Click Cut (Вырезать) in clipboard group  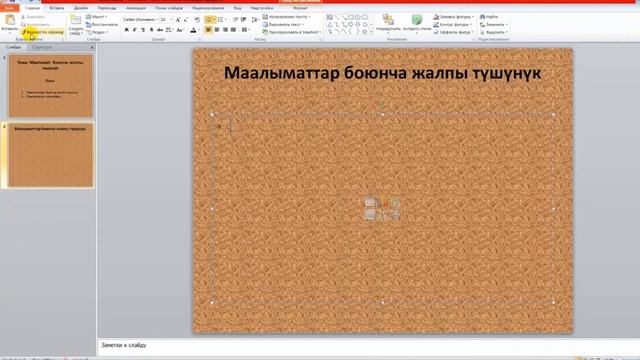[x=33, y=17]
